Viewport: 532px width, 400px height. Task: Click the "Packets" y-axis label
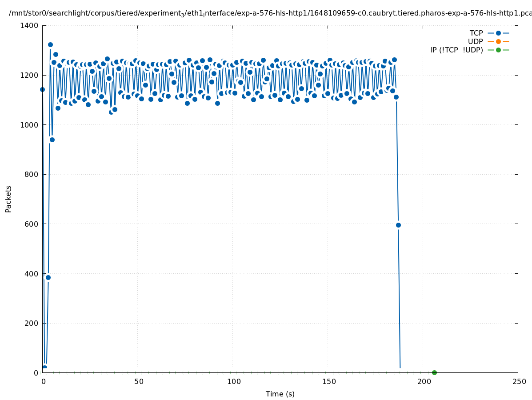point(8,199)
